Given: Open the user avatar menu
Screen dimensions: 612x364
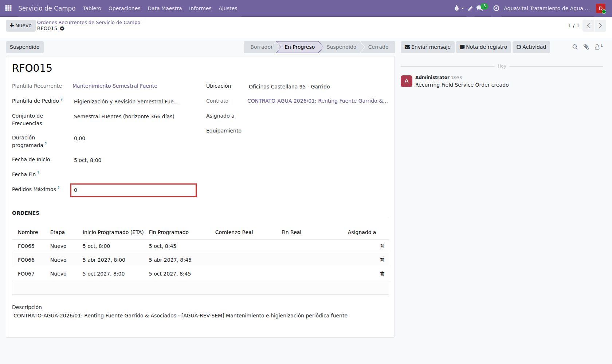Looking at the screenshot, I should [601, 8].
